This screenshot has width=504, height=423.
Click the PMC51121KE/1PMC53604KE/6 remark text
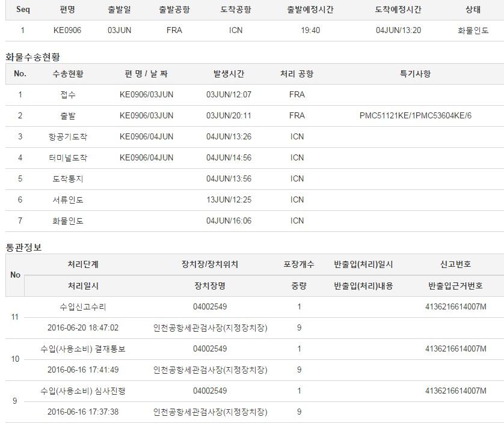[415, 115]
